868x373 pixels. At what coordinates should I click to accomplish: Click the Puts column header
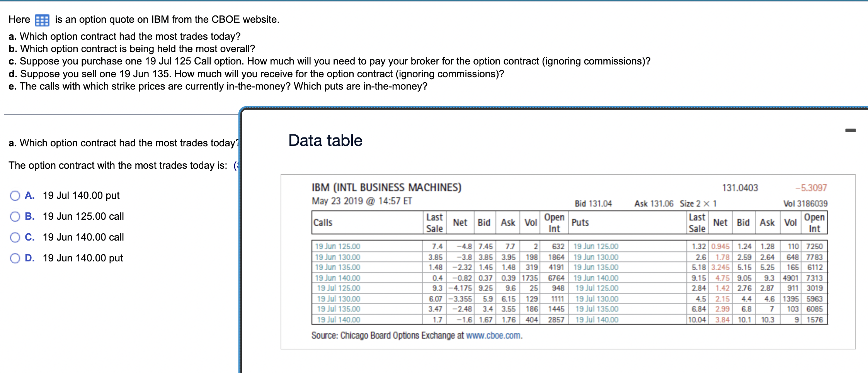click(580, 223)
